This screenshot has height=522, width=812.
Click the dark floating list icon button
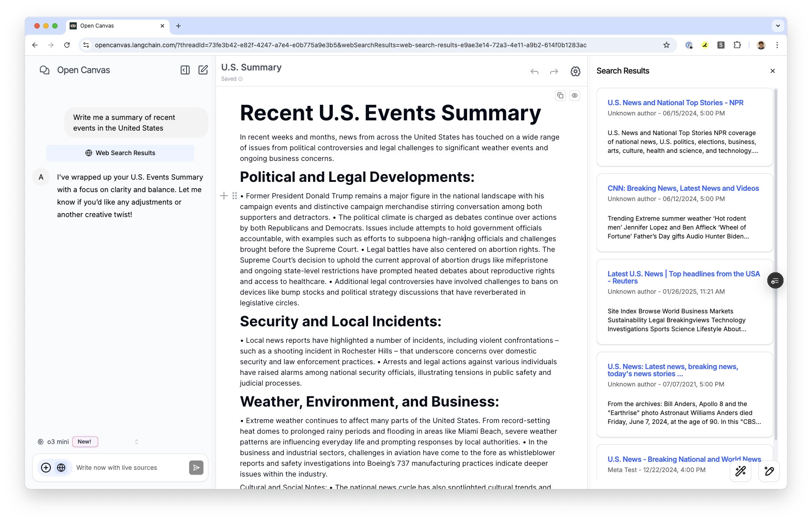[775, 280]
